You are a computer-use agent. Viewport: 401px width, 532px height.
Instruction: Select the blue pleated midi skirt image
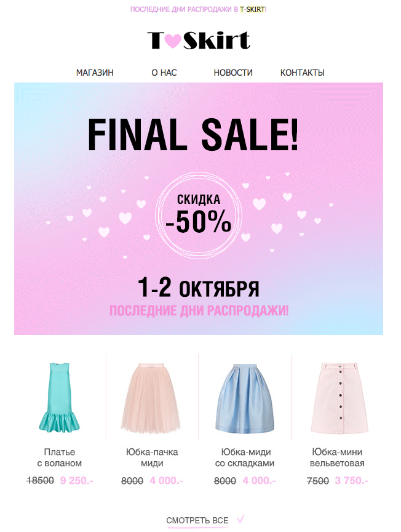tap(245, 398)
